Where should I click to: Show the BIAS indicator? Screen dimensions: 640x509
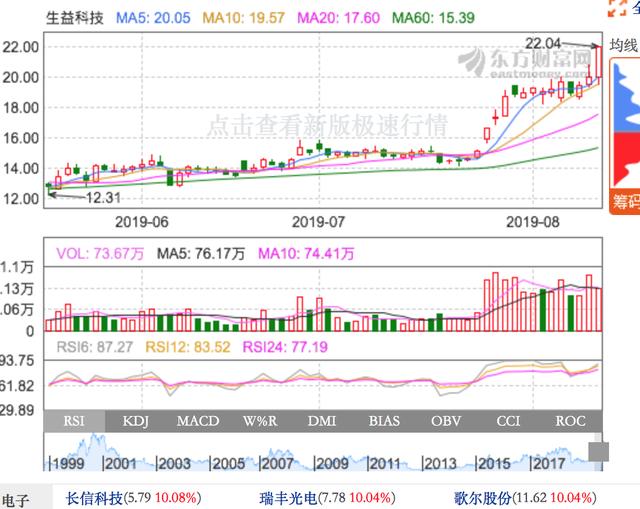pos(384,421)
